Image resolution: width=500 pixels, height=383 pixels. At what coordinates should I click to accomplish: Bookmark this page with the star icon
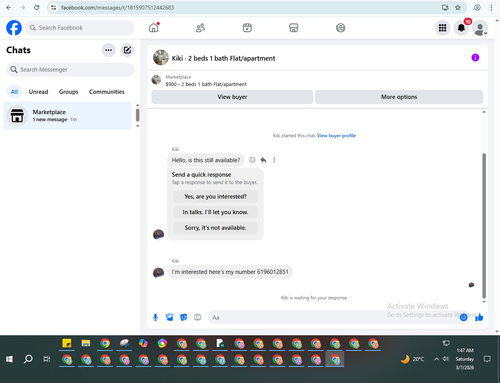tap(458, 7)
